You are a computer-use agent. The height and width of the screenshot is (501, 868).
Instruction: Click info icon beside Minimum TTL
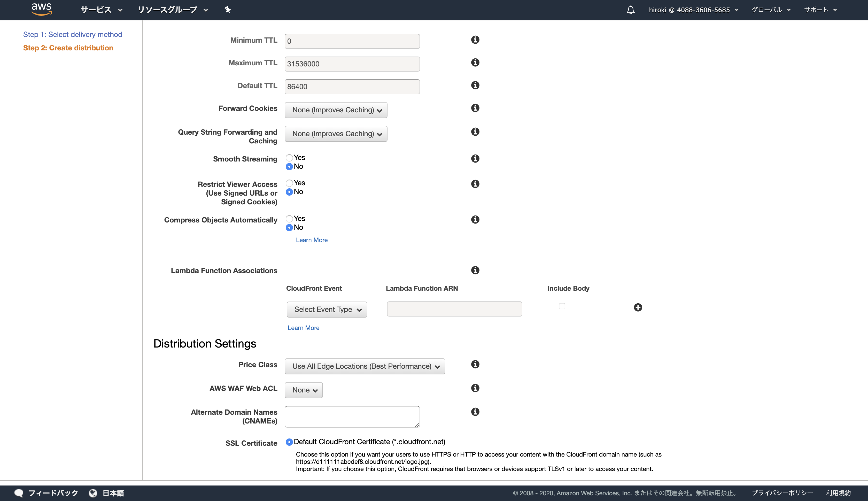tap(475, 40)
